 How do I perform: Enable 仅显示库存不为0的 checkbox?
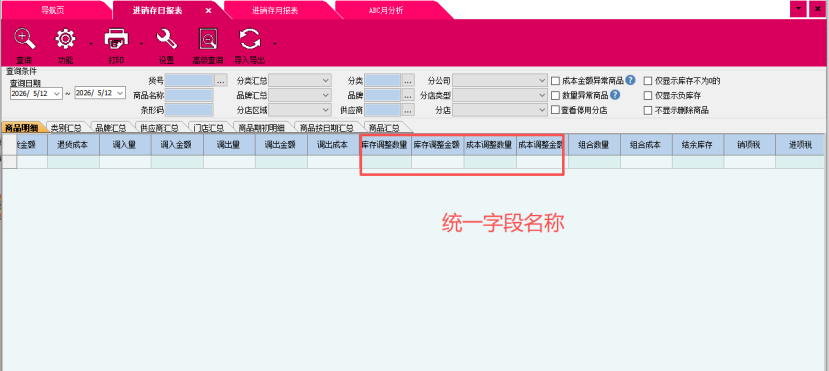[x=648, y=81]
